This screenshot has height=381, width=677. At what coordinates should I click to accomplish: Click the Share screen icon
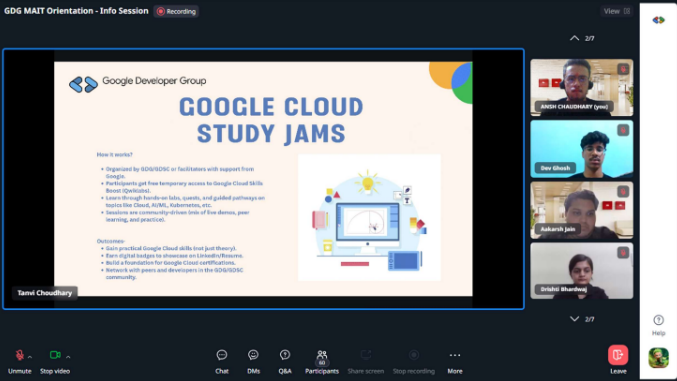coord(366,355)
